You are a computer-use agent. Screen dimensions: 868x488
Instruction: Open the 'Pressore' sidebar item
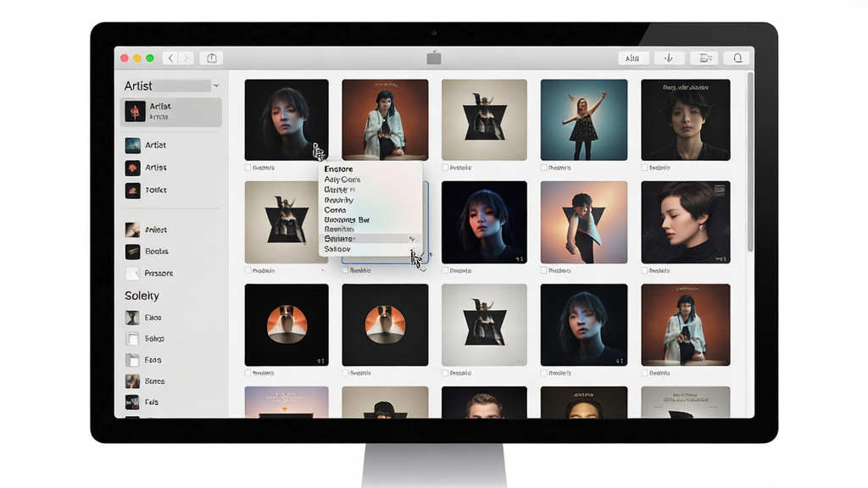(x=149, y=274)
